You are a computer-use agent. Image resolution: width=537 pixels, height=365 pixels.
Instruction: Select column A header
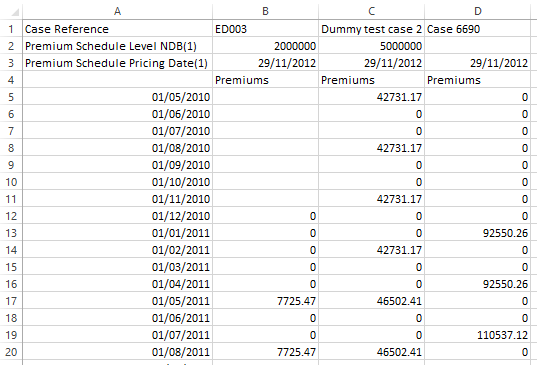117,11
